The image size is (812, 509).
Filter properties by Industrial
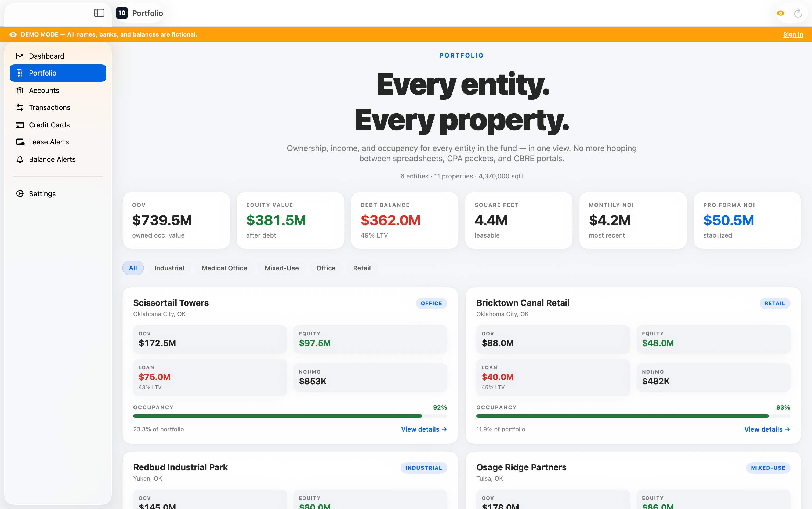[x=169, y=268]
